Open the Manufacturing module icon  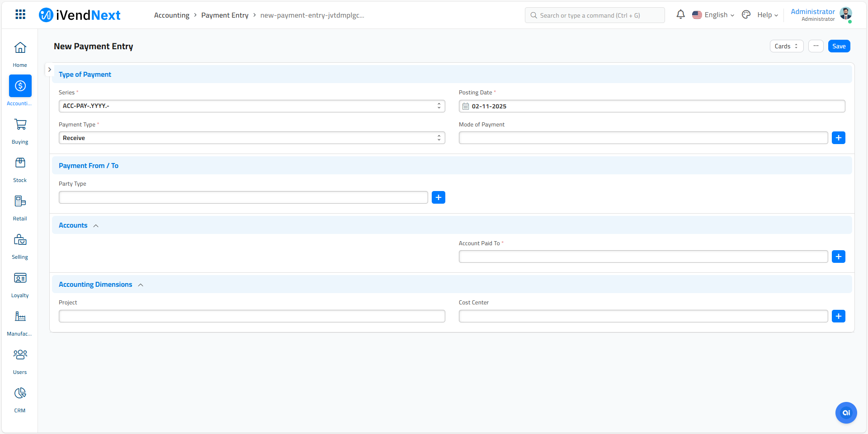coord(20,317)
